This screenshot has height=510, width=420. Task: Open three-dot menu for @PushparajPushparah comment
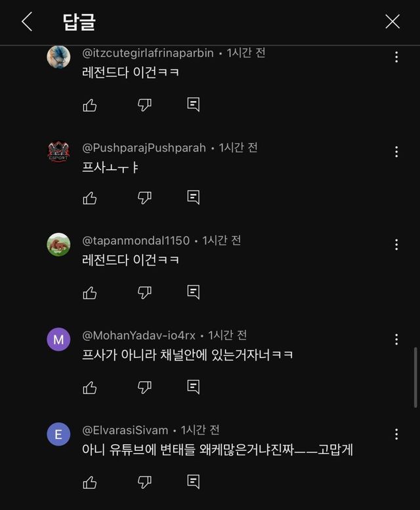396,152
